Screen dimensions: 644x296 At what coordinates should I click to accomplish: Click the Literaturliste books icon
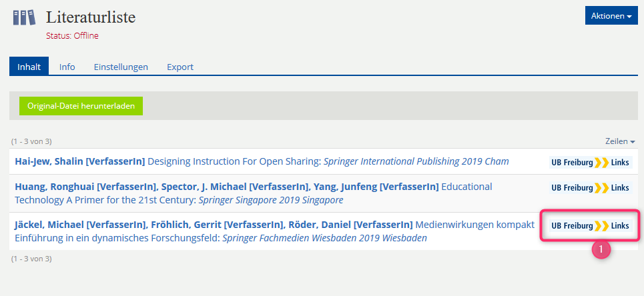[x=24, y=17]
